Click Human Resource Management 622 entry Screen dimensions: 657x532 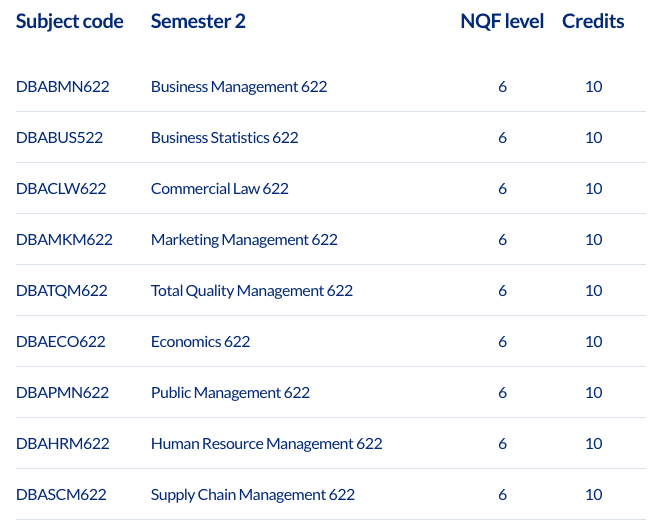266,443
